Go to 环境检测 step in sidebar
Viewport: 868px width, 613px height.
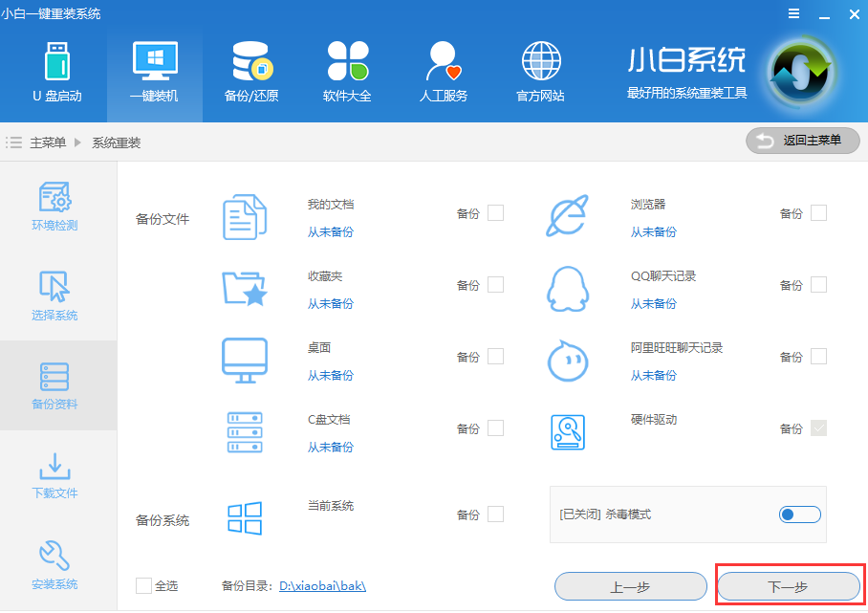point(54,208)
